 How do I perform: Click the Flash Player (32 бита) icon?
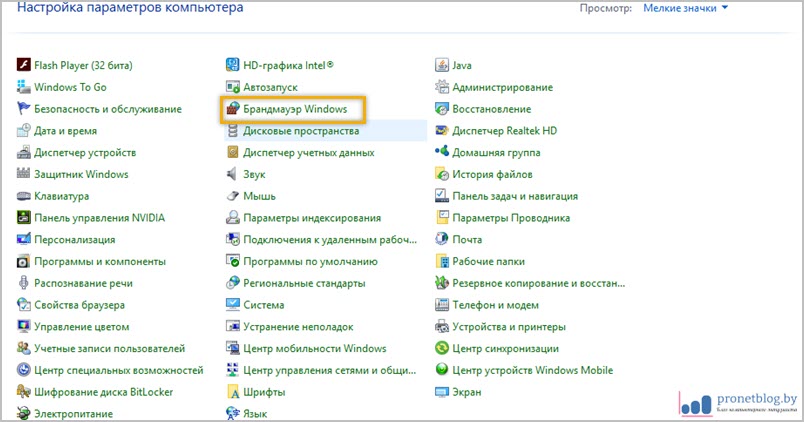point(24,65)
